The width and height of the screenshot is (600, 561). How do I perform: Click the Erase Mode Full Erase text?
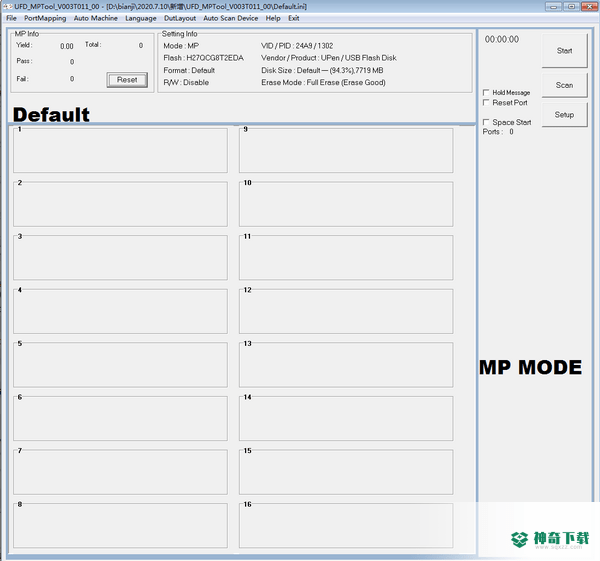coord(323,82)
